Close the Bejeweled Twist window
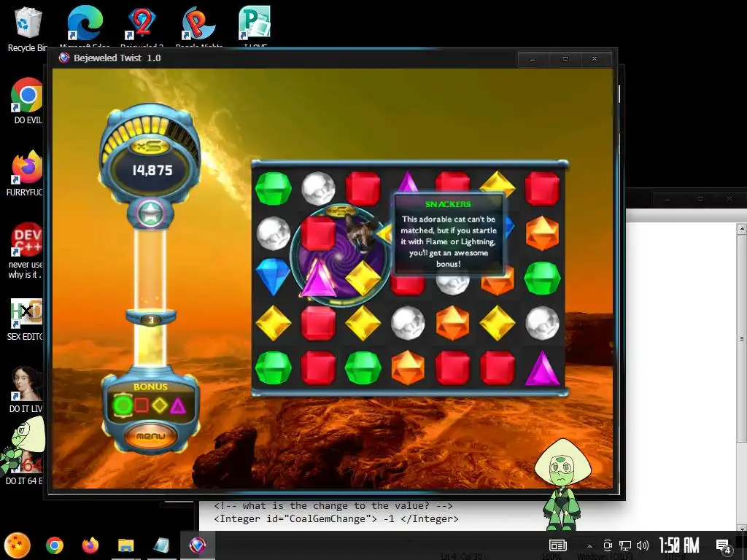747x560 pixels. [595, 59]
